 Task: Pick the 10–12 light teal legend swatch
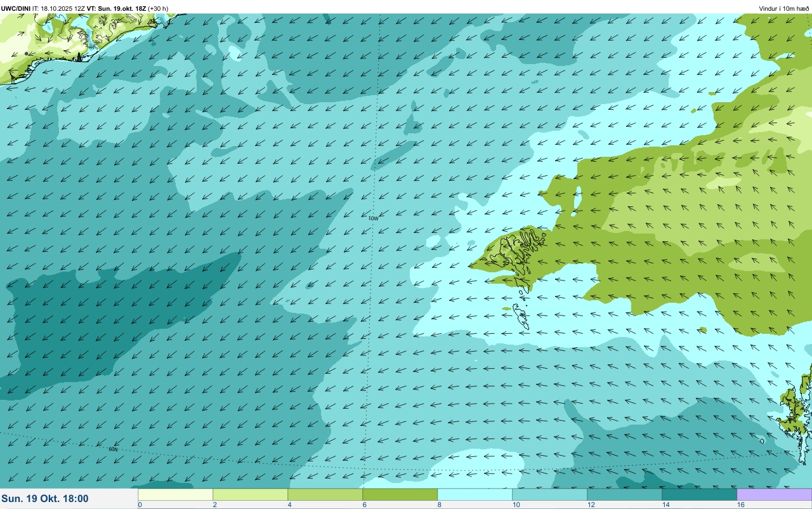tap(549, 494)
